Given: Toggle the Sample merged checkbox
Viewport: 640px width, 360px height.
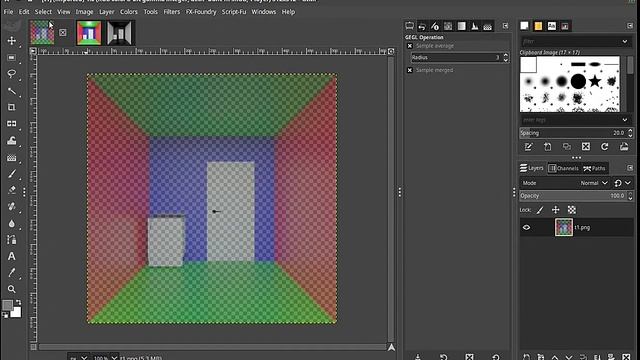Looking at the screenshot, I should point(410,70).
